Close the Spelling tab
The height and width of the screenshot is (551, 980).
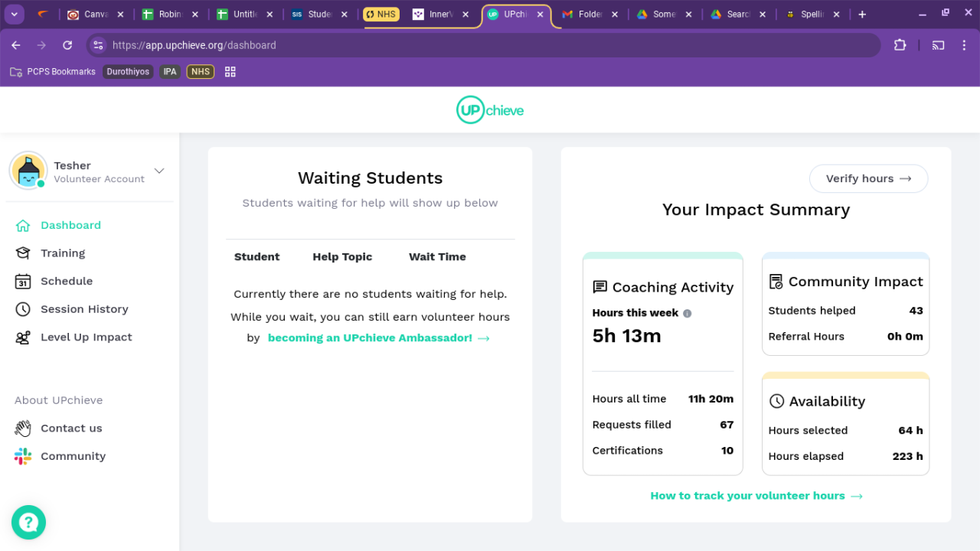836,15
